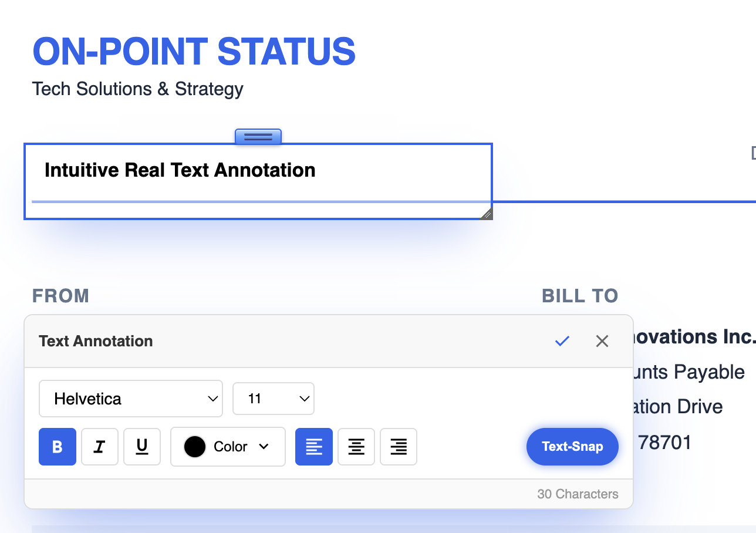This screenshot has width=756, height=533.
Task: Click the blue drag handle above the annotation
Action: click(258, 136)
